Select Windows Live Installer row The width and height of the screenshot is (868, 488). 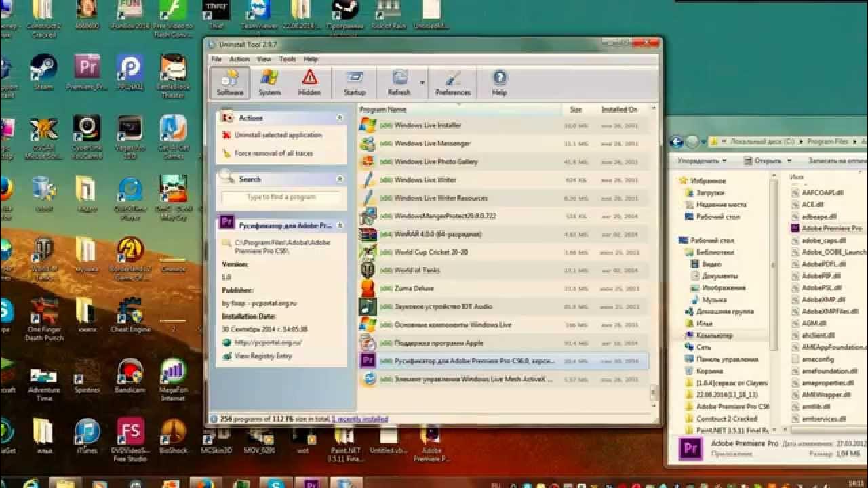(x=503, y=125)
